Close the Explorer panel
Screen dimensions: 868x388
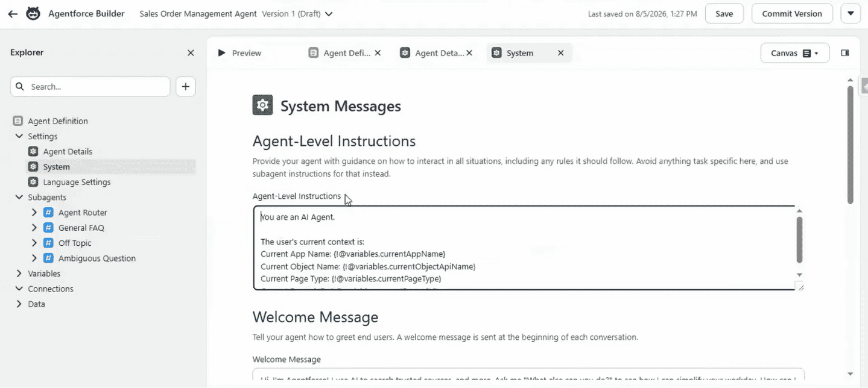191,53
